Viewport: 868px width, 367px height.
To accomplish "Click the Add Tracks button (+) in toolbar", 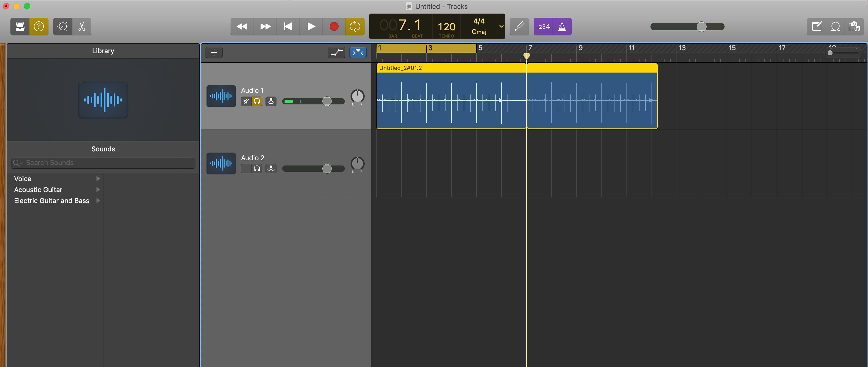I will tap(214, 52).
